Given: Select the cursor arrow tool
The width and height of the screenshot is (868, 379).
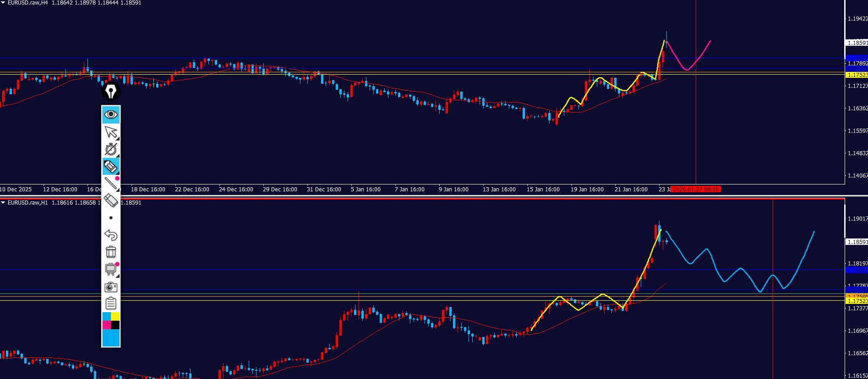Looking at the screenshot, I should tap(111, 132).
